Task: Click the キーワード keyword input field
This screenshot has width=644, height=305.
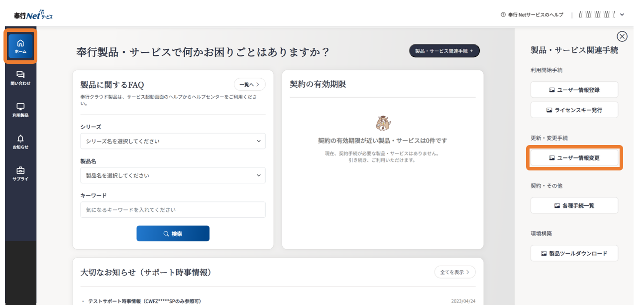Action: (x=173, y=210)
